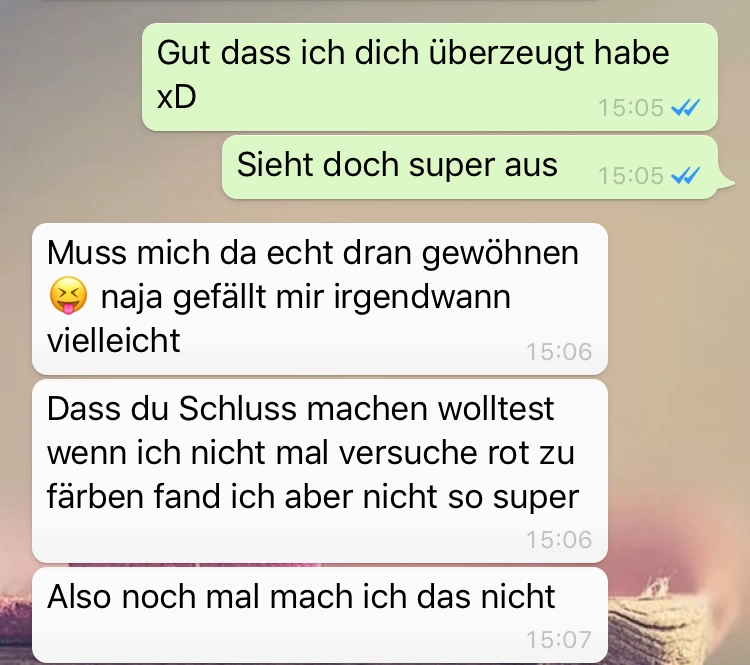This screenshot has width=750, height=665.
Task: Click the word 'xD' in the first message
Action: [176, 97]
